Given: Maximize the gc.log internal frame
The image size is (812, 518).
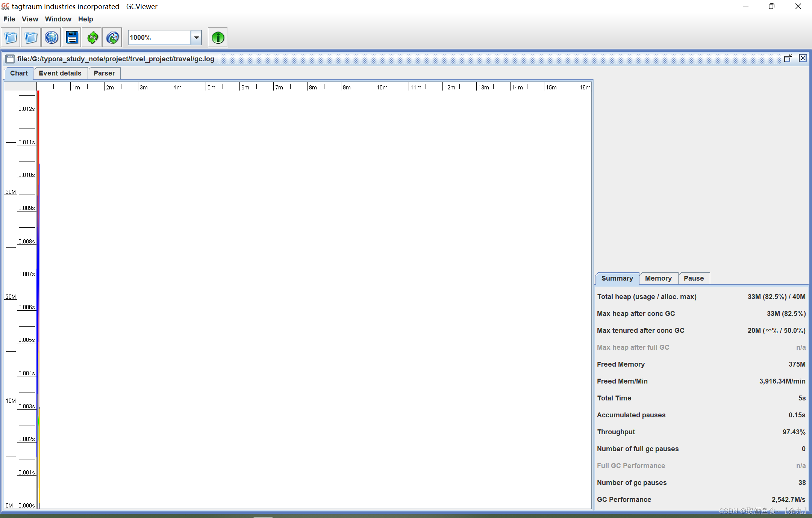Looking at the screenshot, I should coord(788,58).
